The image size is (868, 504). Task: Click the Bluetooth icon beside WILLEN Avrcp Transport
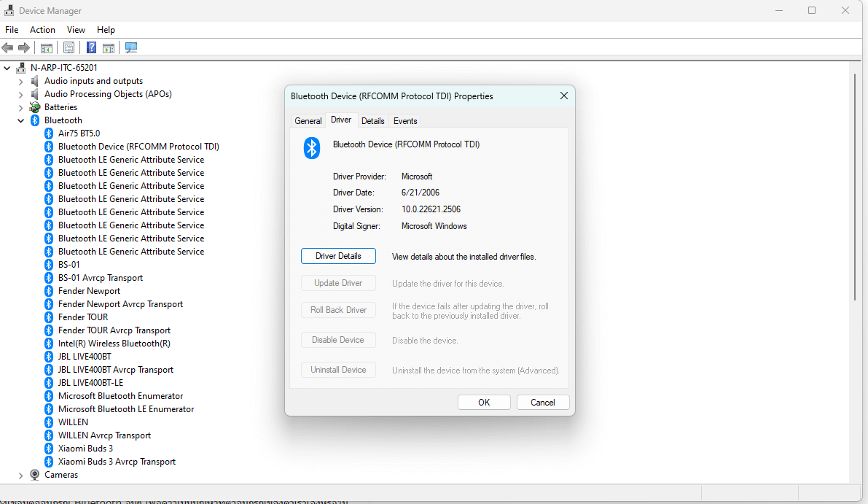point(49,436)
